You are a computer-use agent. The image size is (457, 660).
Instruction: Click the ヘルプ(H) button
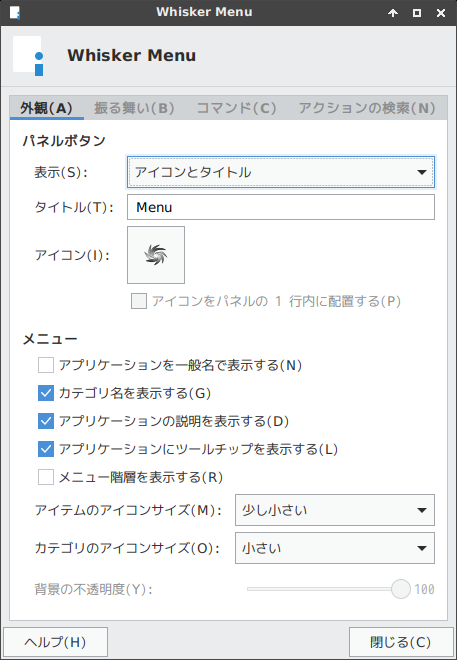click(55, 642)
